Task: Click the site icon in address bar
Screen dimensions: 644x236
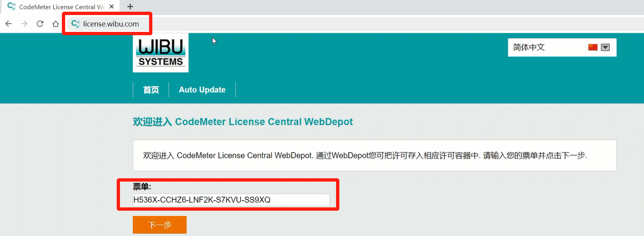Action: pos(75,24)
